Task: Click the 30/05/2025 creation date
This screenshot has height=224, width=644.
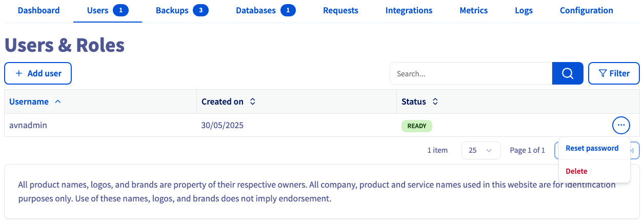Action: 223,125
